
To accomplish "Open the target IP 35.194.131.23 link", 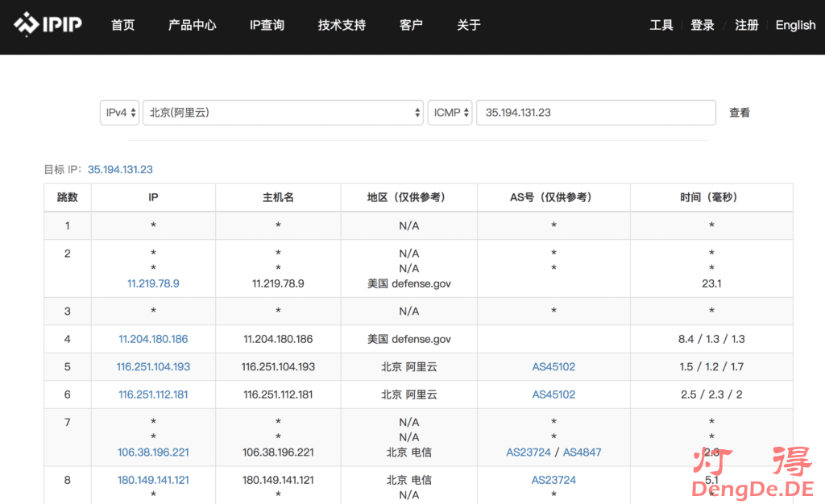I will (x=120, y=169).
